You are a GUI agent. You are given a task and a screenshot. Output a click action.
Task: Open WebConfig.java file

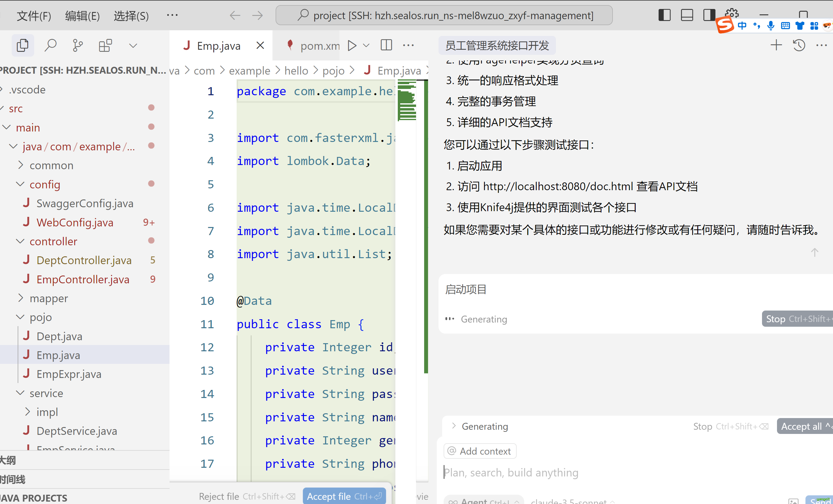pyautogui.click(x=75, y=223)
